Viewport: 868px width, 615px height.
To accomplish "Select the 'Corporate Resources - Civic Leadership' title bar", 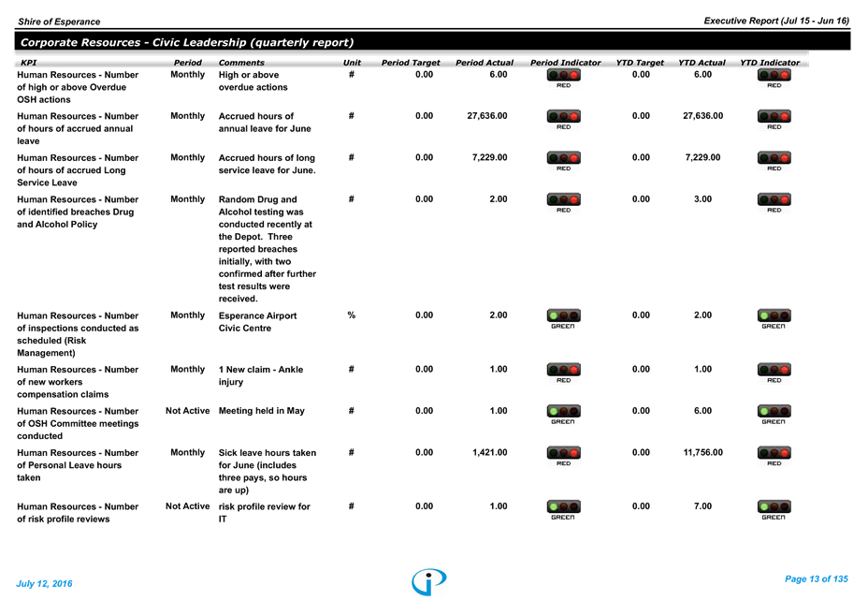I will click(432, 42).
